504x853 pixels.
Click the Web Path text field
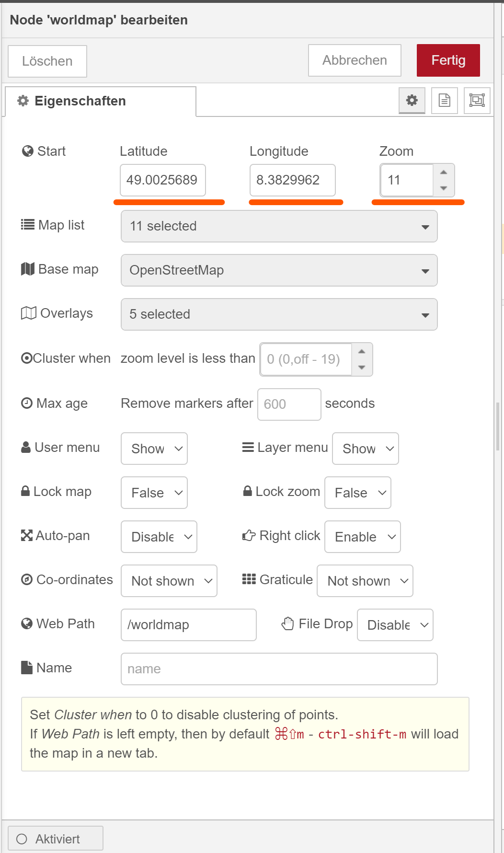click(x=188, y=625)
